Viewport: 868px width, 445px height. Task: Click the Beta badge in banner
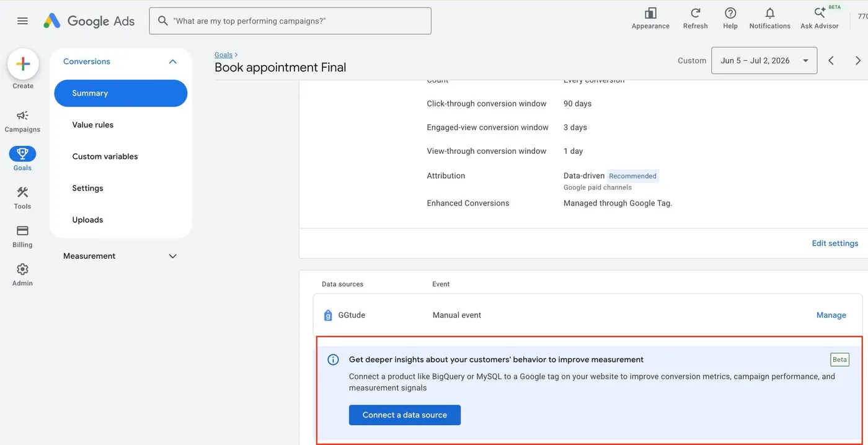(x=839, y=359)
